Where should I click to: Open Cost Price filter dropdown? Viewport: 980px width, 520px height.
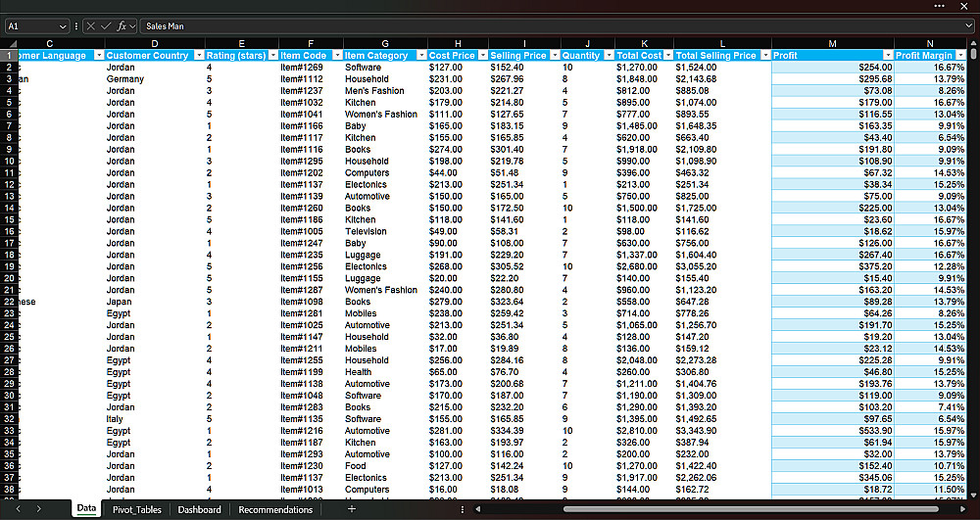(x=482, y=56)
